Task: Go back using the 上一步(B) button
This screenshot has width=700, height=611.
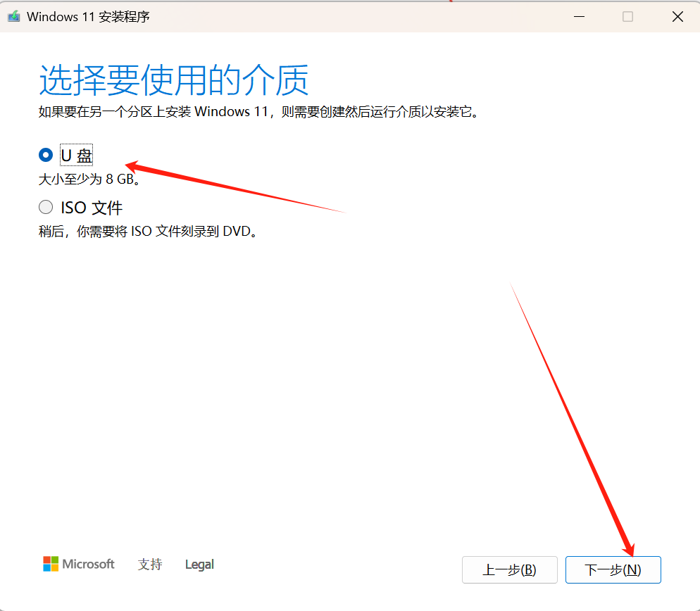Action: click(x=509, y=569)
